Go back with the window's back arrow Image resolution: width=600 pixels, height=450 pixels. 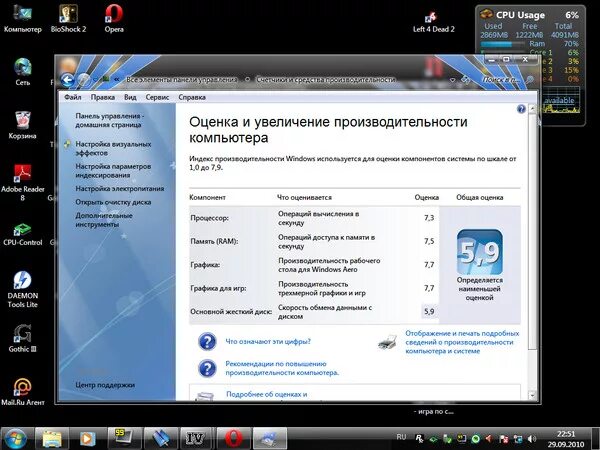coord(68,80)
